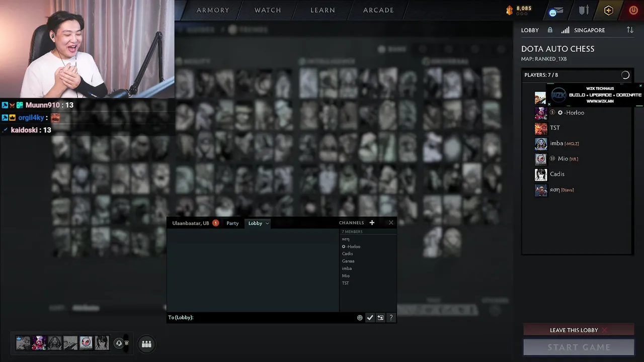Open the LEARN menu
Image resolution: width=644 pixels, height=362 pixels.
(x=323, y=10)
